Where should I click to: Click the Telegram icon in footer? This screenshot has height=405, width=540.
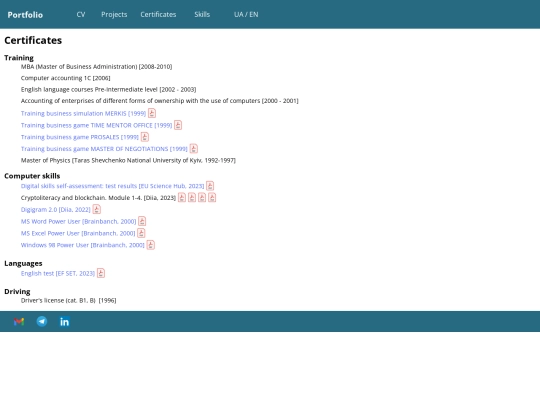click(x=42, y=321)
